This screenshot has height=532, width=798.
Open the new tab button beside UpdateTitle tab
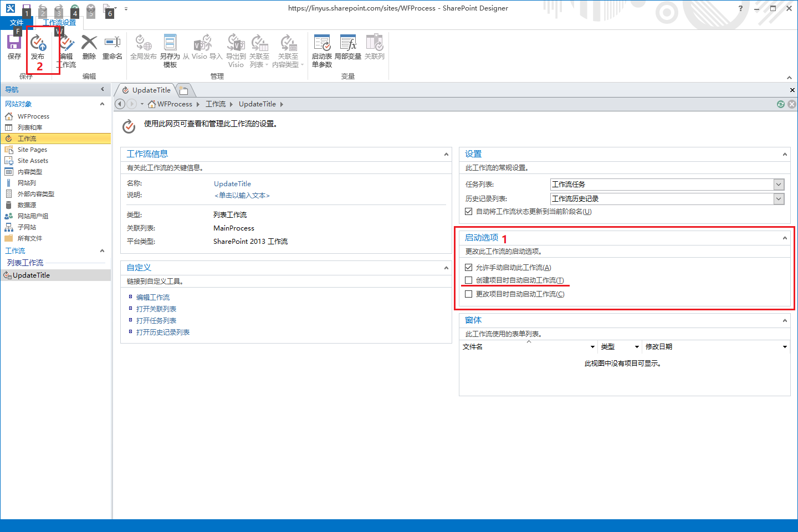(x=183, y=90)
